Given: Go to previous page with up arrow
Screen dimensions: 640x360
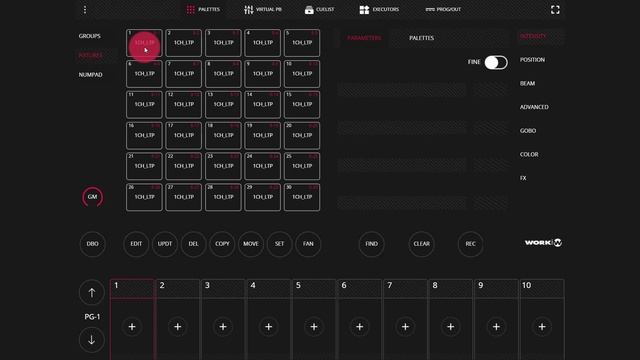Looking at the screenshot, I should 91,292.
